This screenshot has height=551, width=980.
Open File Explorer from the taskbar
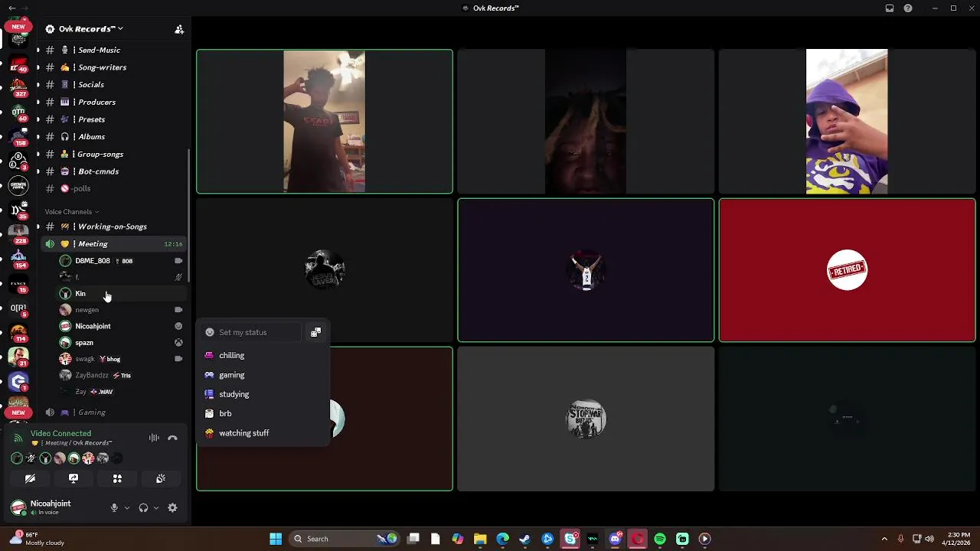point(480,539)
